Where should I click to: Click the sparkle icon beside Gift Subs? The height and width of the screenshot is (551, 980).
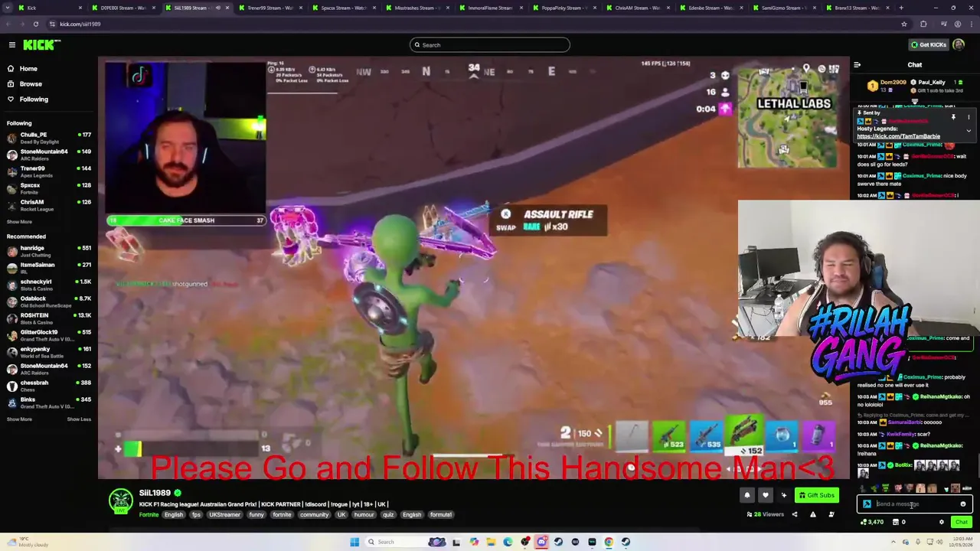(x=783, y=495)
